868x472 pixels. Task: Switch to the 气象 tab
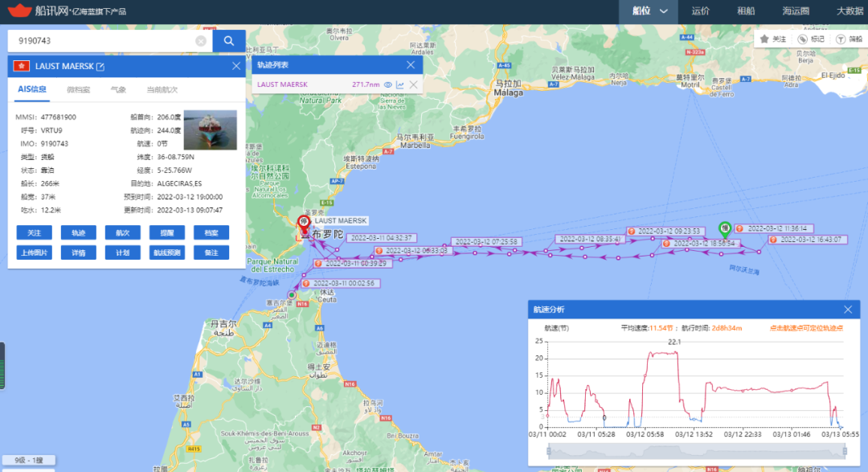coord(118,89)
